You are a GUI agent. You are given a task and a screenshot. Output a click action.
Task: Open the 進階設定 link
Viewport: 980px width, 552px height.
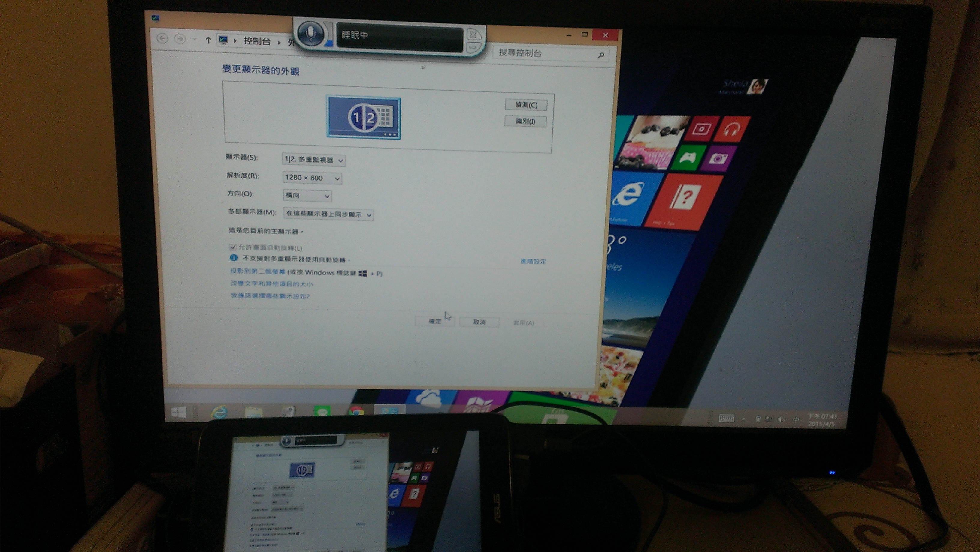533,261
